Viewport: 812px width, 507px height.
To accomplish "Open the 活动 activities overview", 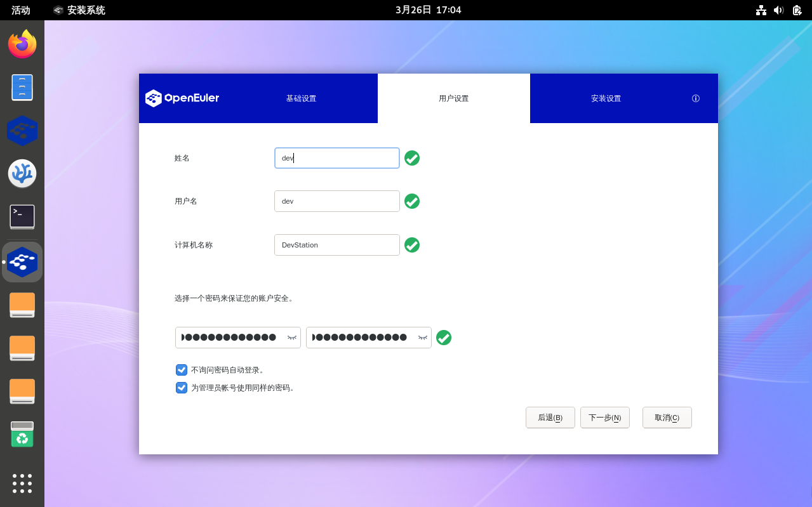I will (x=21, y=10).
